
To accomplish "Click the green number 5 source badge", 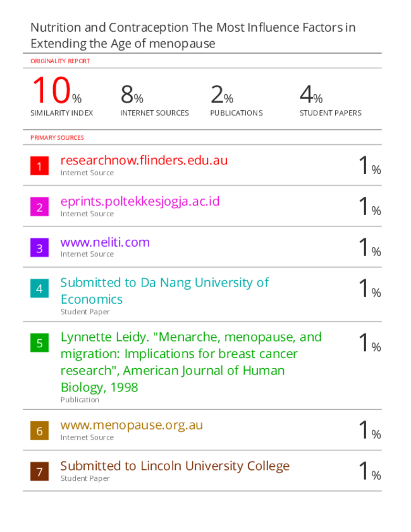I will 39,343.
